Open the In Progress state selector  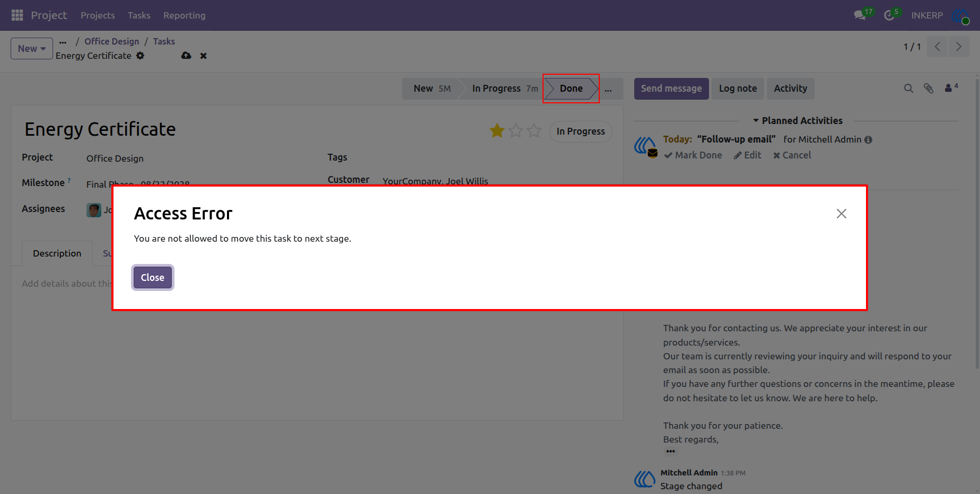tap(581, 131)
